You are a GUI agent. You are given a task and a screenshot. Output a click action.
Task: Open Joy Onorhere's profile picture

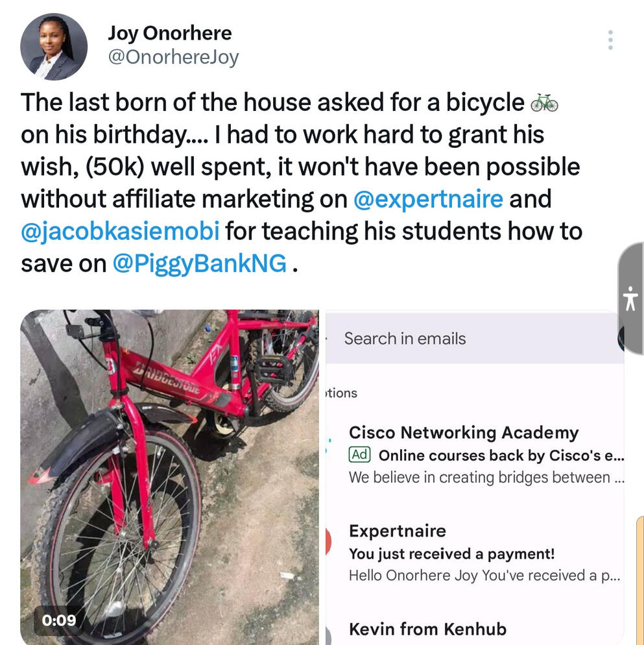coord(54,47)
